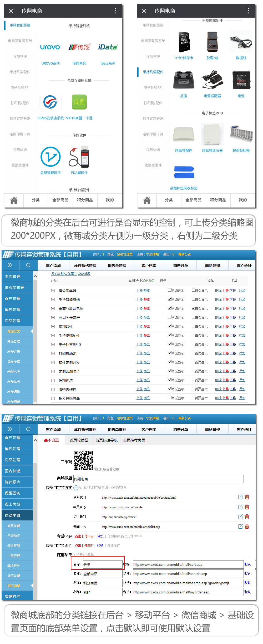Click the 全部折叠 link
This screenshot has width=263, height=644.
84,274
